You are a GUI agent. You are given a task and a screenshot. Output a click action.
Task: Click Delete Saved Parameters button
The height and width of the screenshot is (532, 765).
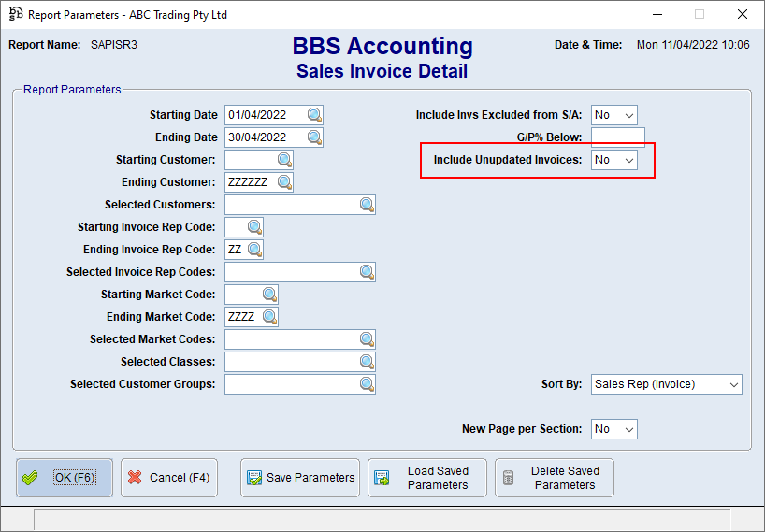click(x=555, y=478)
